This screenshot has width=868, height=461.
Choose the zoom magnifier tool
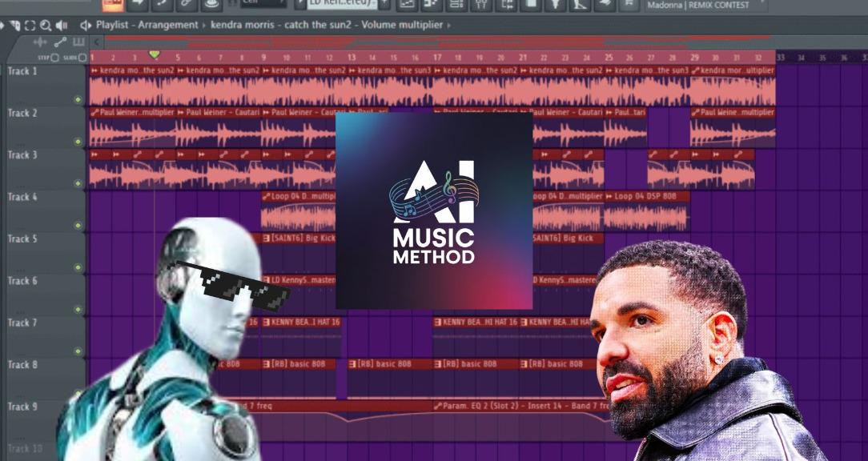point(46,26)
